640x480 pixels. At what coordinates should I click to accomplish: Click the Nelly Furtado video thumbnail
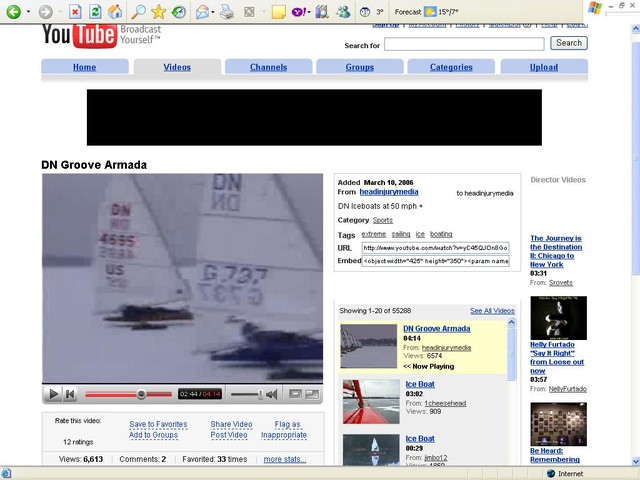coord(558,318)
